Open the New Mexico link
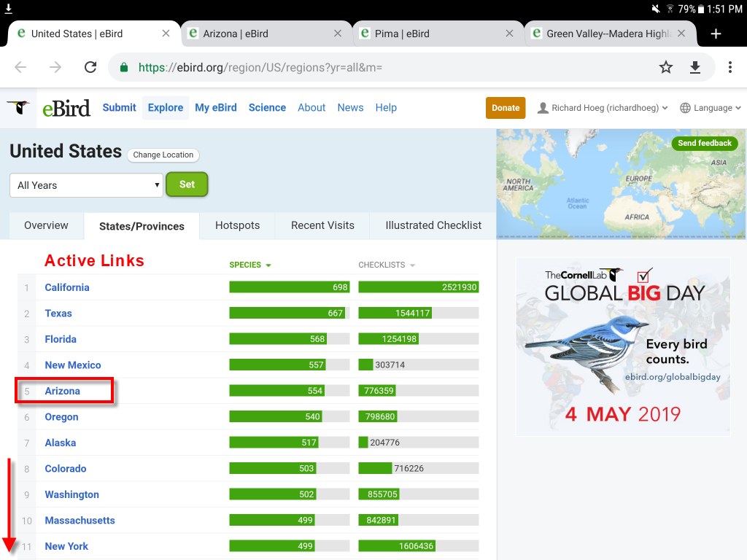This screenshot has height=560, width=747. click(73, 365)
